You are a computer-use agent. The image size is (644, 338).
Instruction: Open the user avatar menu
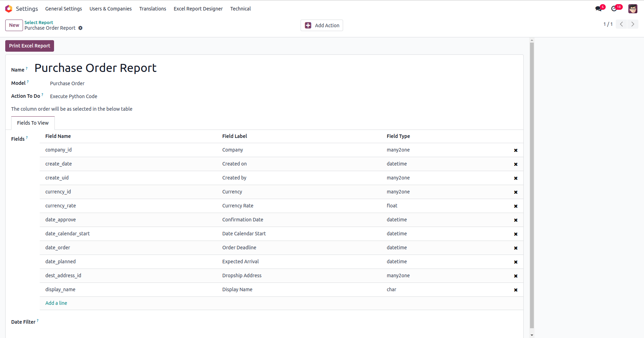(632, 9)
